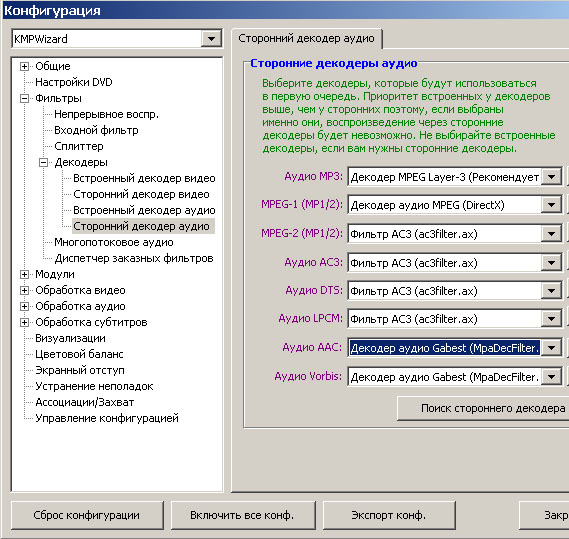Click the Экспорт конф. button

pos(389,515)
